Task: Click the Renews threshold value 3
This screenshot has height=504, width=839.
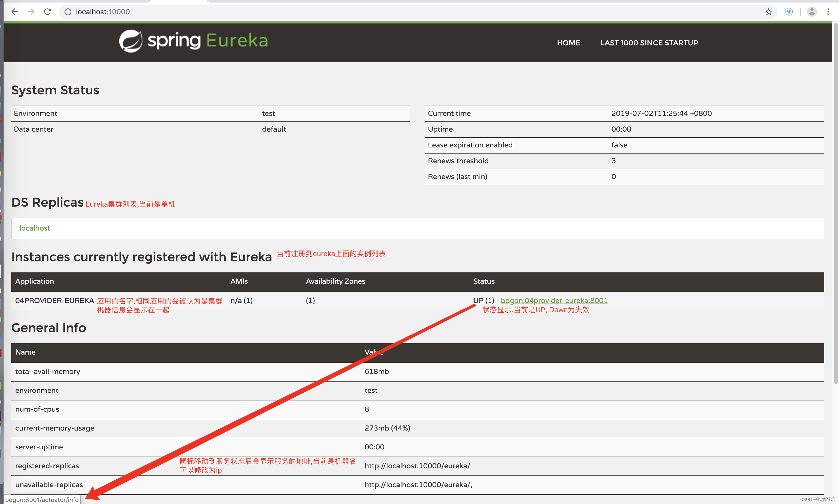Action: click(614, 161)
